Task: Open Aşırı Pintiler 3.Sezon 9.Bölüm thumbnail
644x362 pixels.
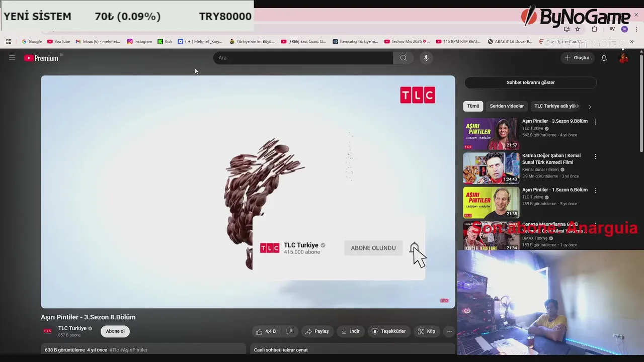Action: (491, 134)
